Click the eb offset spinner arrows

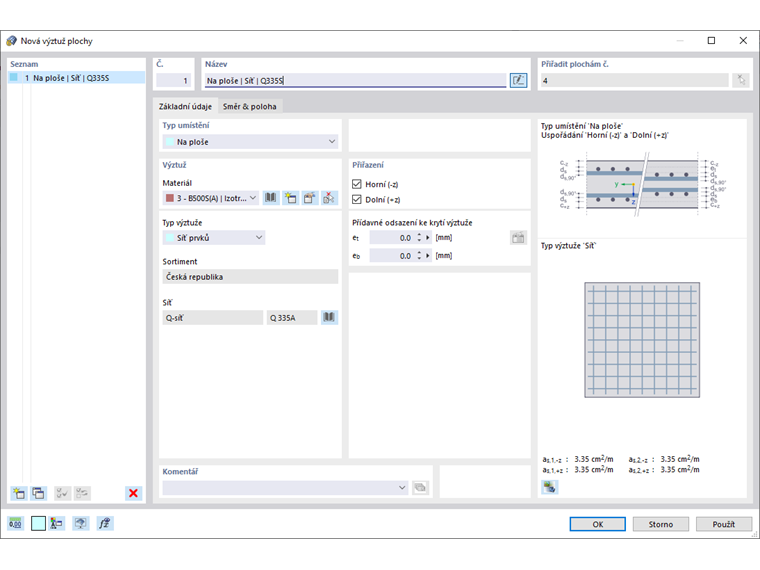click(419, 255)
